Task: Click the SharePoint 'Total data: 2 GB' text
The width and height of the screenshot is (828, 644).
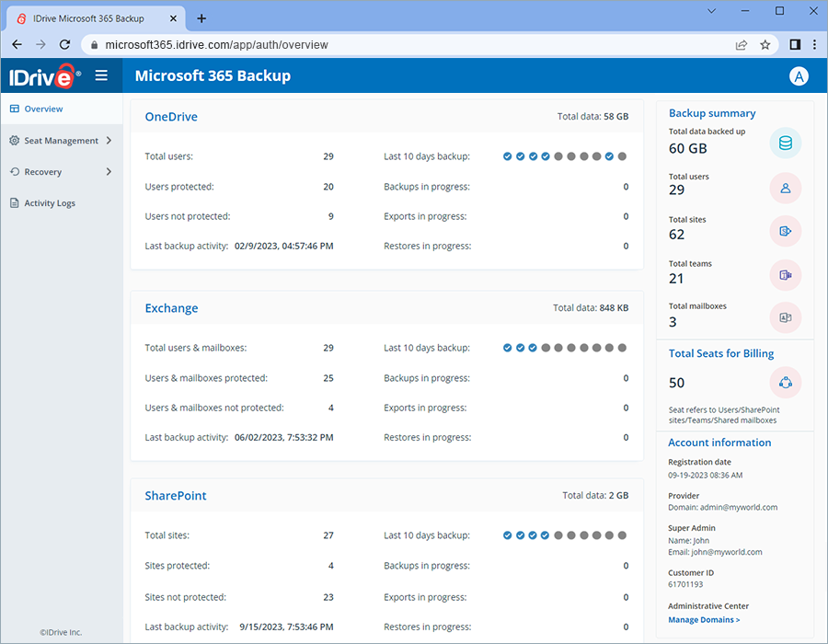Action: coord(595,495)
